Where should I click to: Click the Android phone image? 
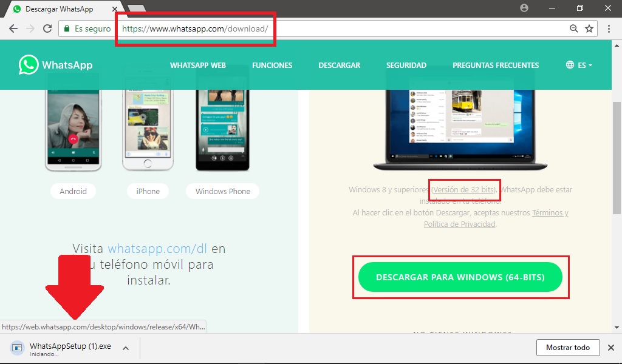[73, 129]
